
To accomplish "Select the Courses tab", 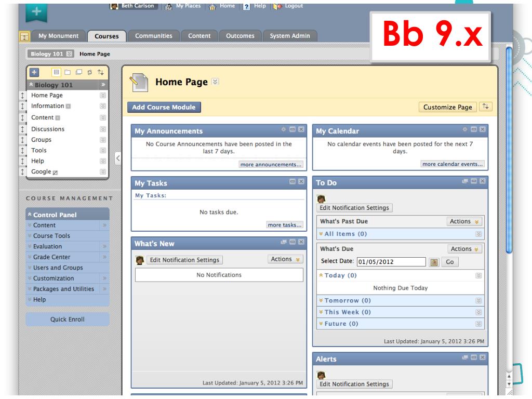I will [107, 36].
